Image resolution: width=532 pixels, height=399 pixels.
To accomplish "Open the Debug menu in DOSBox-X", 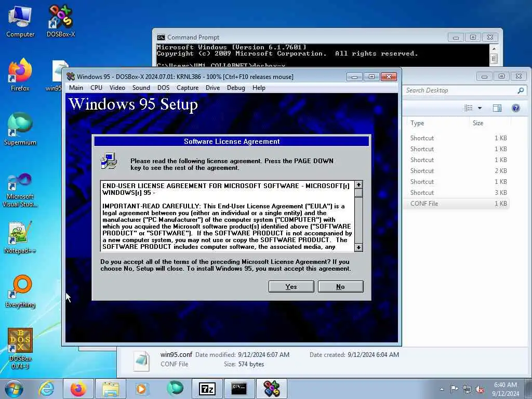I will [x=236, y=87].
